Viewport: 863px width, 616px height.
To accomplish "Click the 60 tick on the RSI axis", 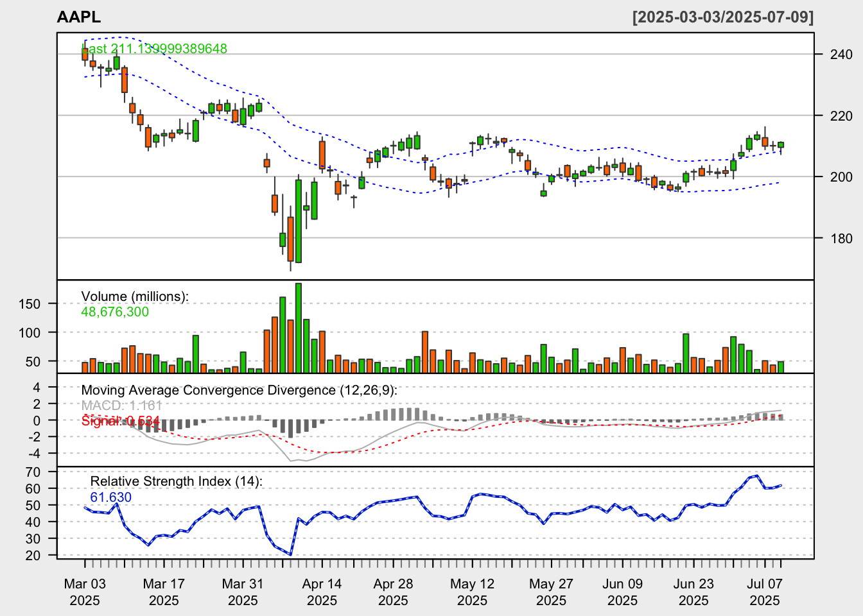I will (x=33, y=489).
